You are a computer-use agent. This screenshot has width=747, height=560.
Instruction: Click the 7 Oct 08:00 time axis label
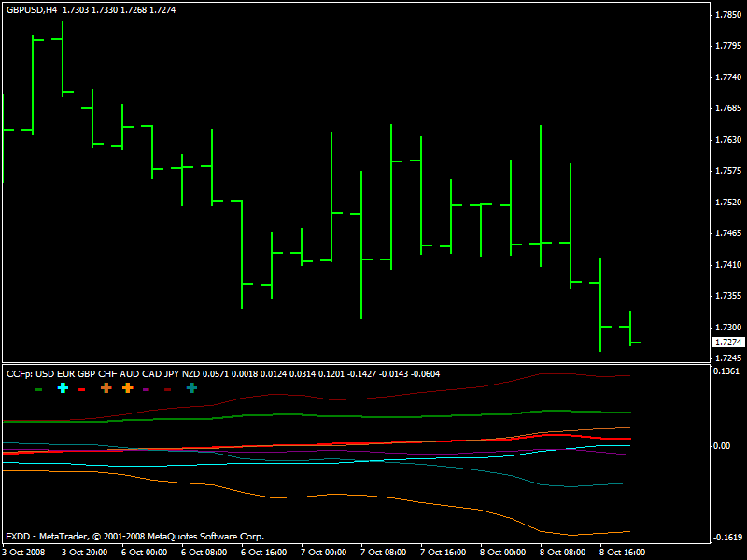(x=383, y=553)
